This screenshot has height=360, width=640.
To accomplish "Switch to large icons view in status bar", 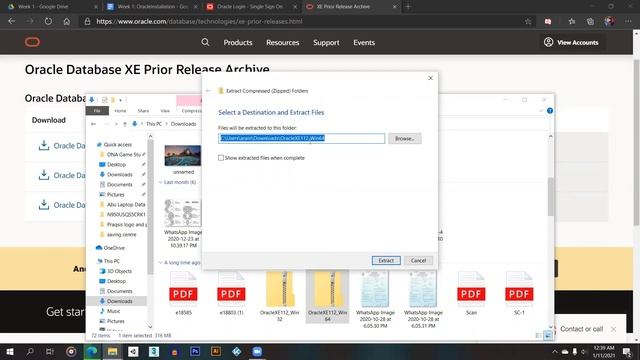I will (x=548, y=336).
